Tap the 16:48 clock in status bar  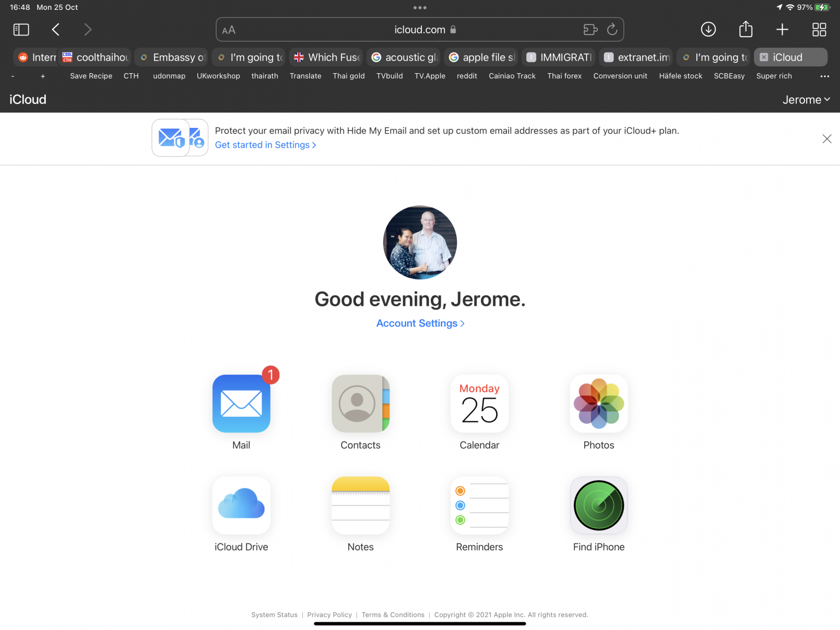click(20, 7)
